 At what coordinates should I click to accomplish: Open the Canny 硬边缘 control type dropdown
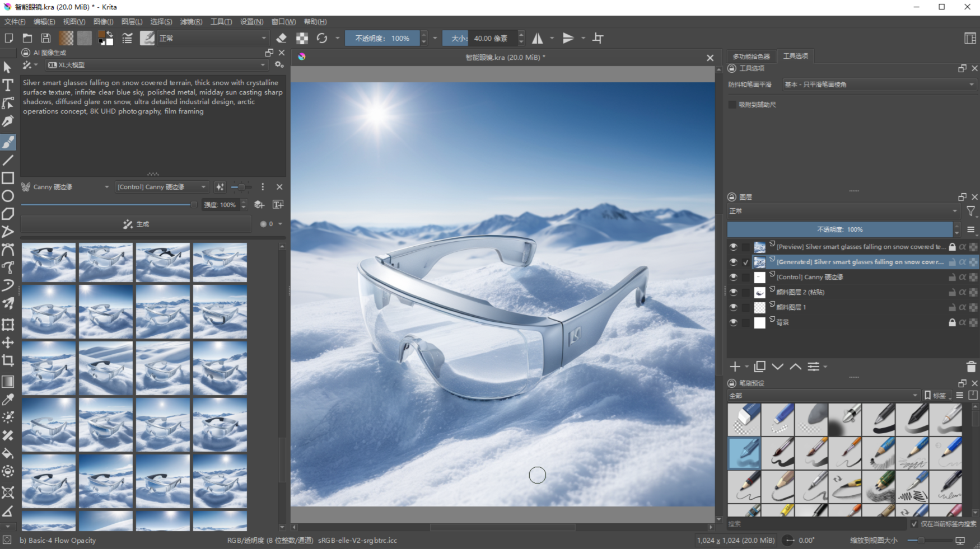tap(66, 187)
